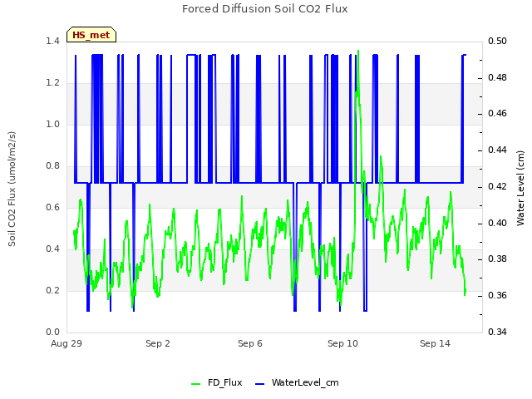Image resolution: width=532 pixels, height=399 pixels.
Task: Click the HS_met site label badge
Action: [91, 35]
